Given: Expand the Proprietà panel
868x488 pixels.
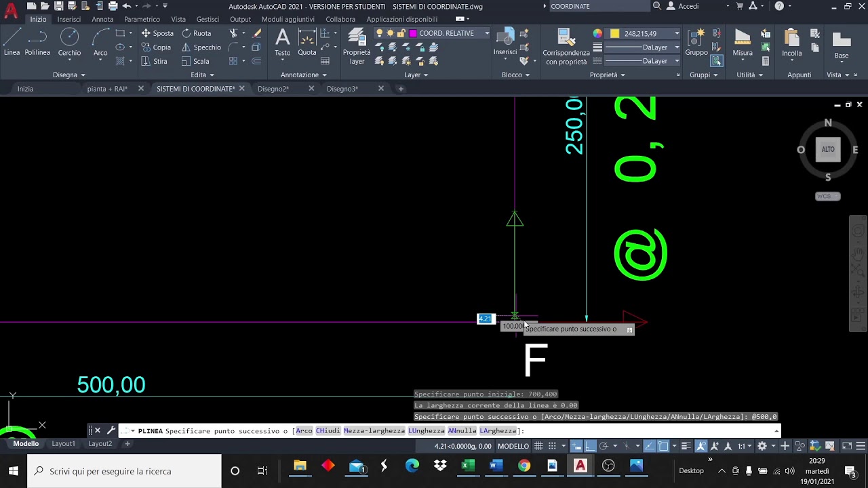Looking at the screenshot, I should [607, 75].
